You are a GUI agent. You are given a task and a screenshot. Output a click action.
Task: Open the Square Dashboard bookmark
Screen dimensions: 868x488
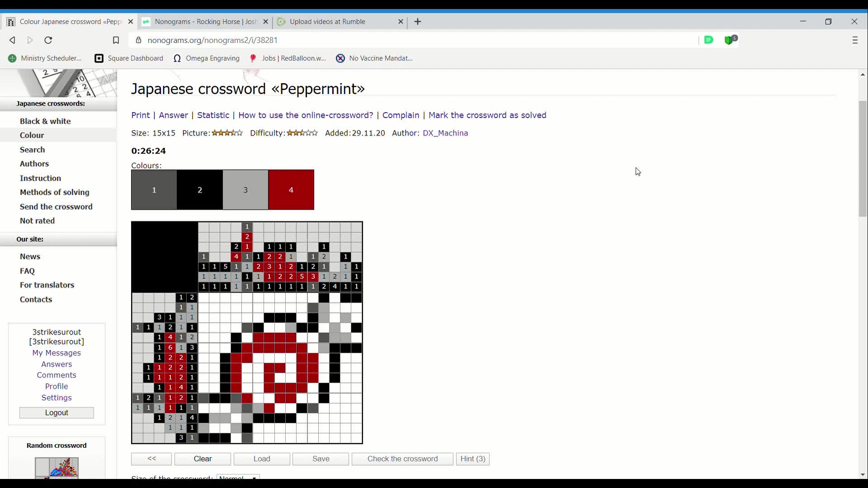[129, 58]
